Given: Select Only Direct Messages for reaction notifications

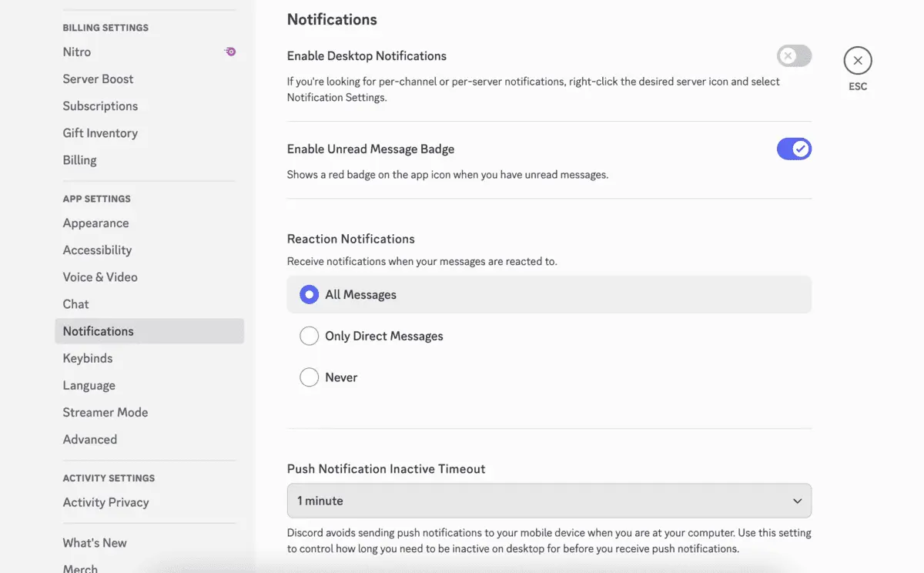Looking at the screenshot, I should [309, 336].
